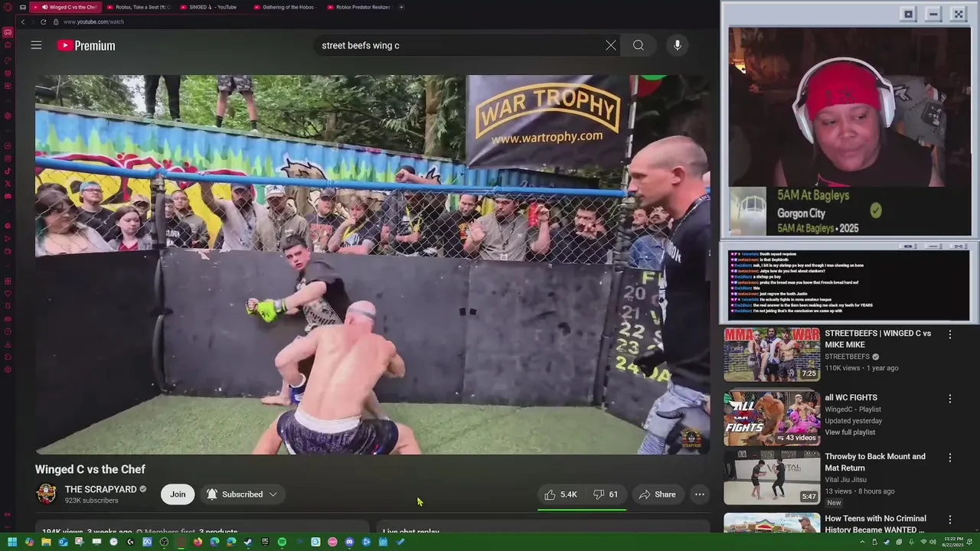Click the YouTube Premium logo
Viewport: 980px width, 551px height.
pos(86,46)
